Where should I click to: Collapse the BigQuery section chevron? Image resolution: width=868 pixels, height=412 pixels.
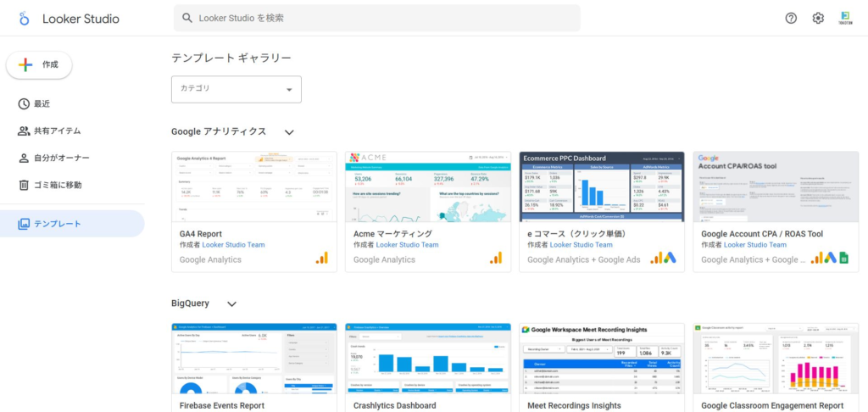pos(231,304)
